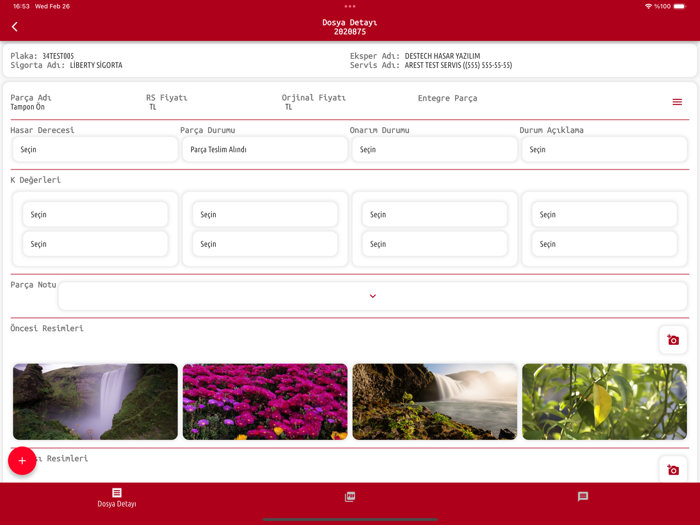
Task: Open third K Değerleri card bottom dropdown
Action: [435, 244]
